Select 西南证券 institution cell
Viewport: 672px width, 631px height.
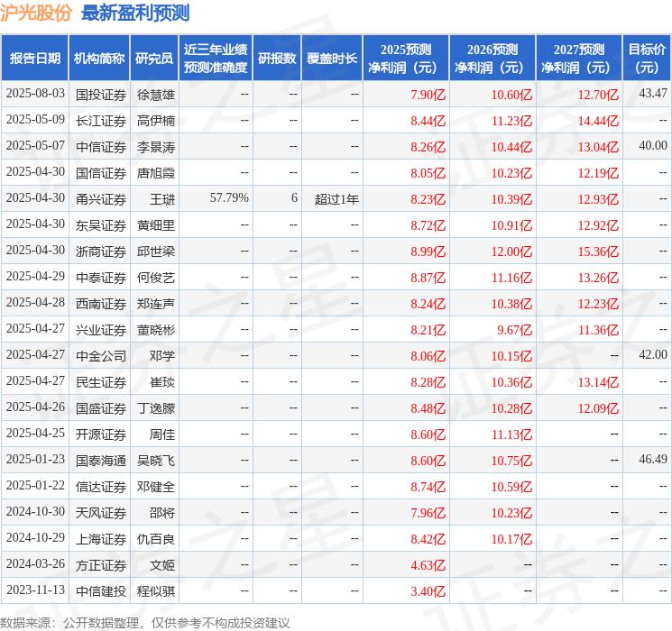pyautogui.click(x=101, y=304)
